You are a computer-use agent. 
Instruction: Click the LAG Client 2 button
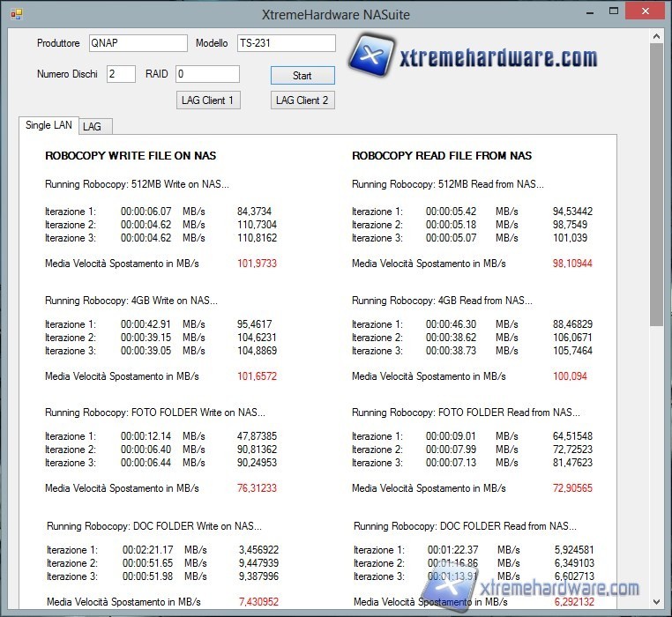coord(302,100)
